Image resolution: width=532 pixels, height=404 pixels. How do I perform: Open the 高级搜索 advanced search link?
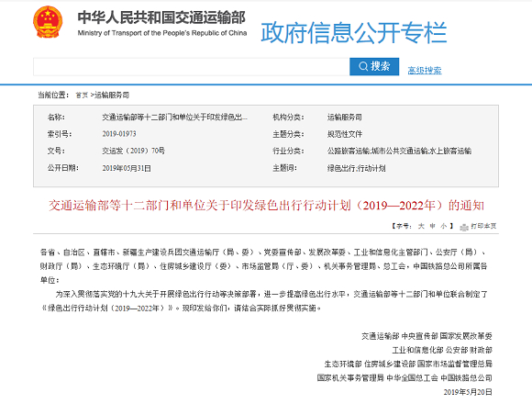tap(425, 71)
